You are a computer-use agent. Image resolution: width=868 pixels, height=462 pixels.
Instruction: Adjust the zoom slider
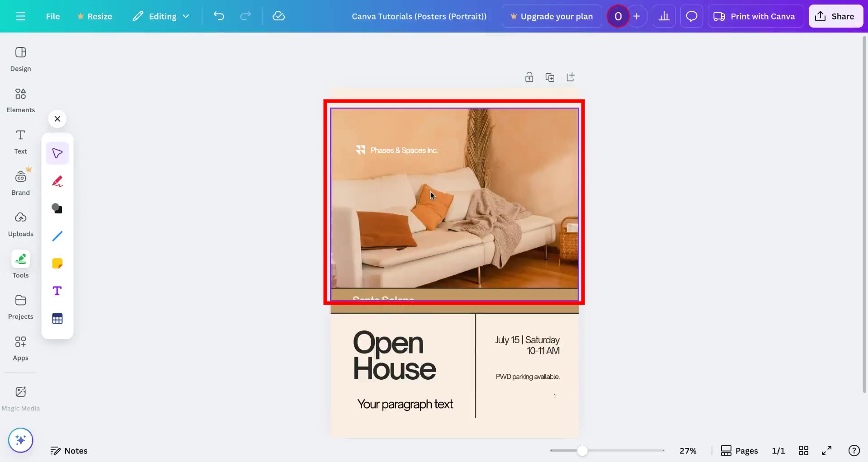[x=583, y=450]
